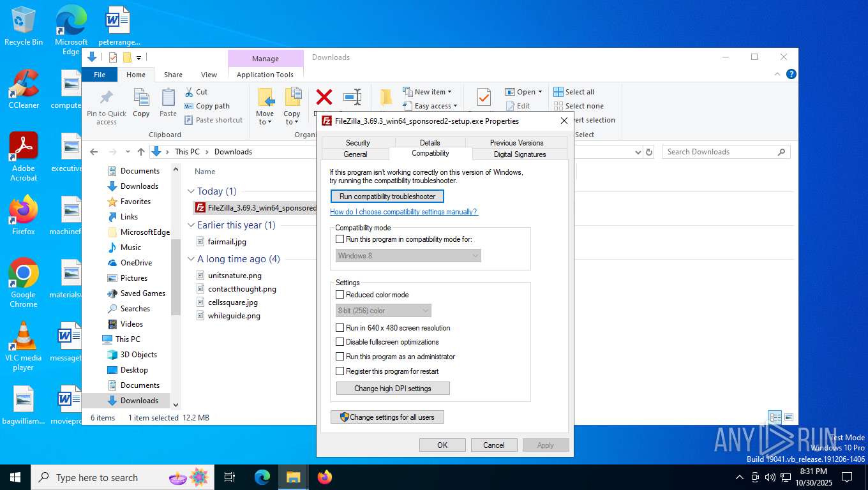Screen dimensions: 868x490
Task: Click Windows Start button
Action: pyautogui.click(x=15, y=477)
